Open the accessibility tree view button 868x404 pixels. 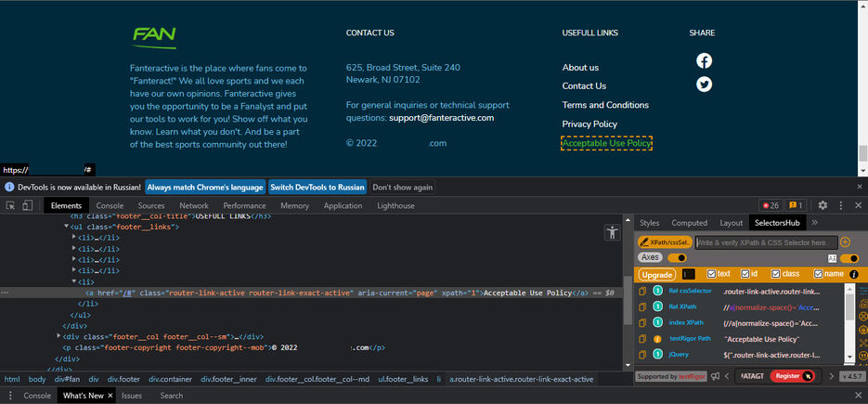(612, 233)
